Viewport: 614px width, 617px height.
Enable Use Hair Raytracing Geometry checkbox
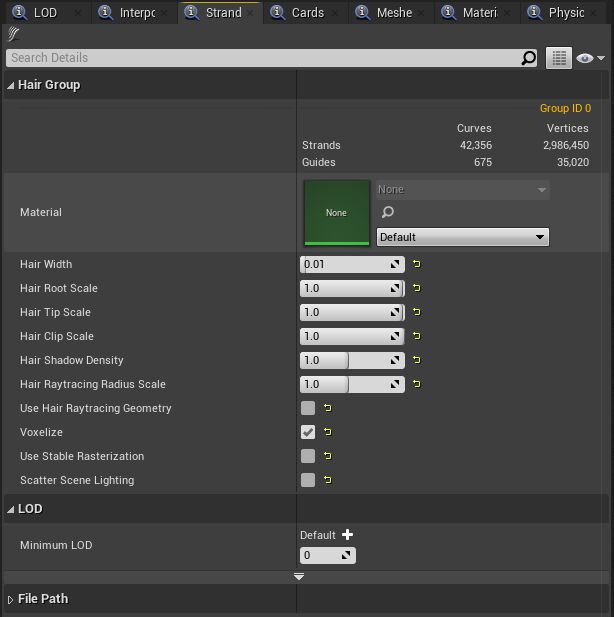tap(308, 408)
